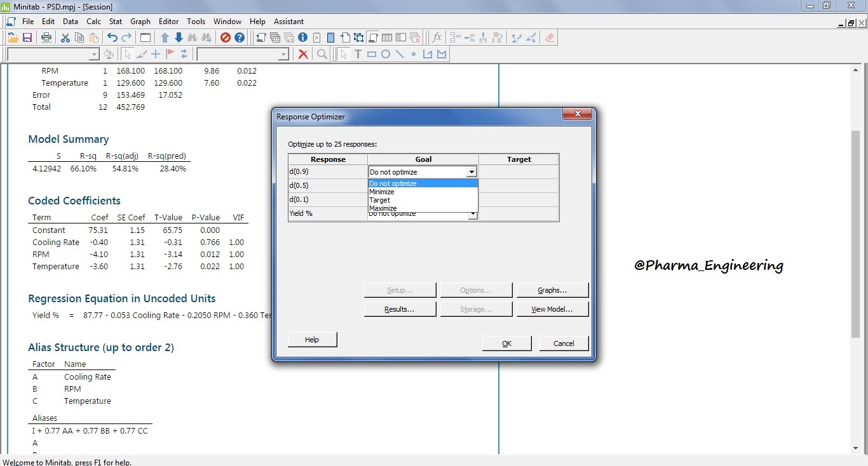Insert a function with the fx icon
This screenshot has height=466, width=868.
pyautogui.click(x=437, y=37)
